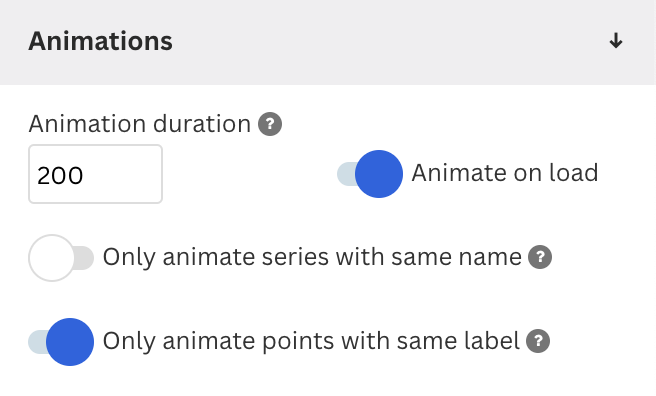The width and height of the screenshot is (656, 396).
Task: Click the Animations section header title
Action: (100, 41)
